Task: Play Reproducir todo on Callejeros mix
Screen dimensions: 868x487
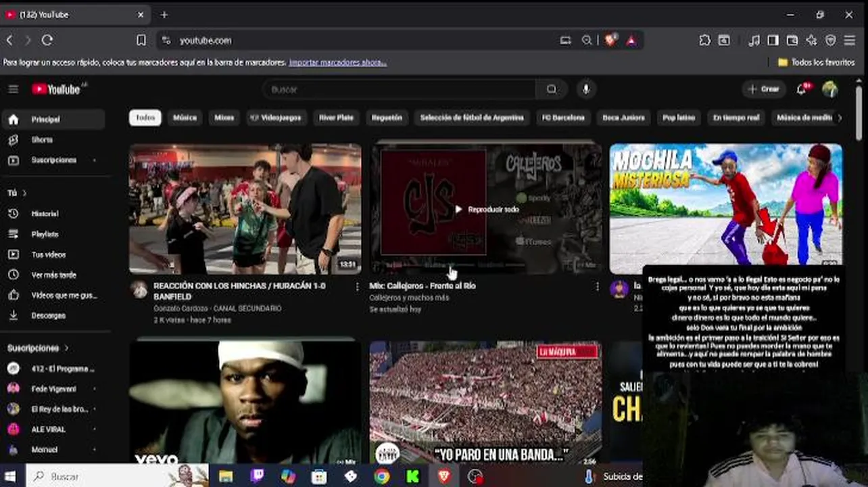Action: coord(487,210)
